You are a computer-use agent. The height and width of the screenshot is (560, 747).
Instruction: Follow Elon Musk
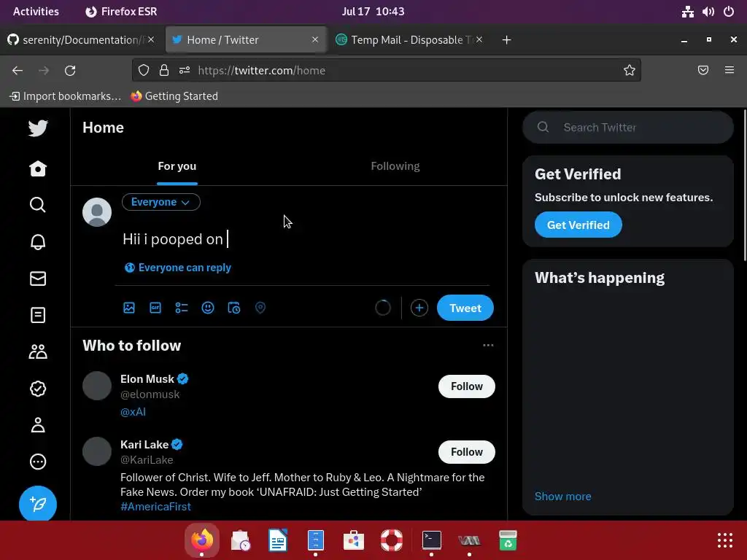[x=466, y=386]
